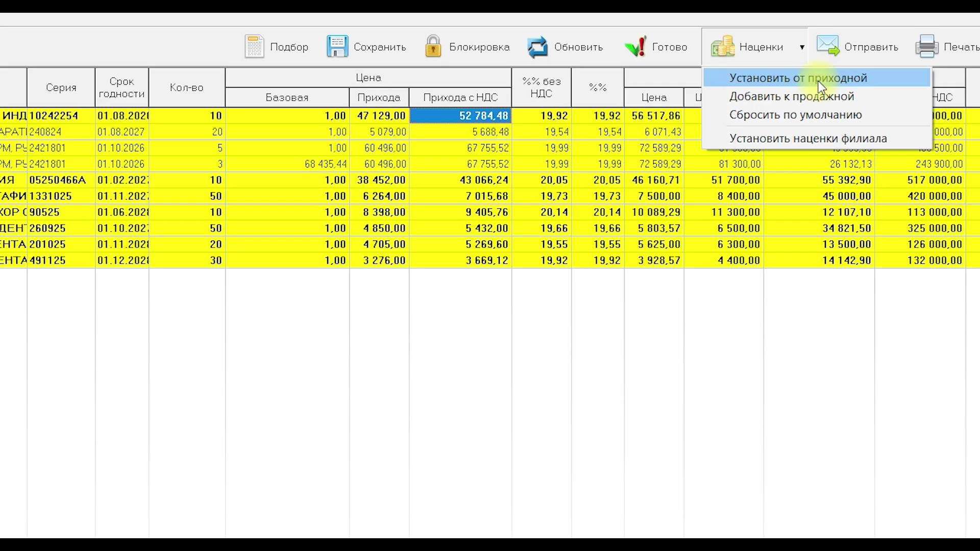The width and height of the screenshot is (980, 551).
Task: Select the highlighted cell 52 784,48
Action: [x=460, y=116]
